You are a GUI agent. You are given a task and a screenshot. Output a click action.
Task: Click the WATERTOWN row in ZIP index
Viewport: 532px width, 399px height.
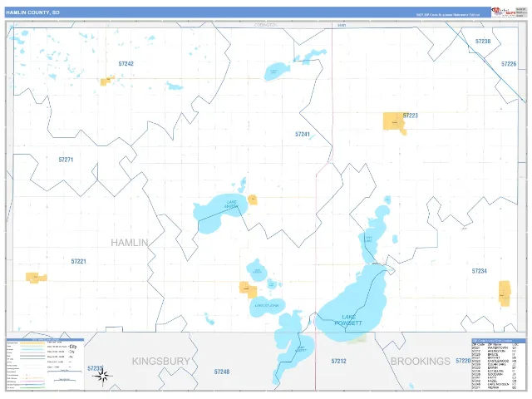pyautogui.click(x=495, y=347)
